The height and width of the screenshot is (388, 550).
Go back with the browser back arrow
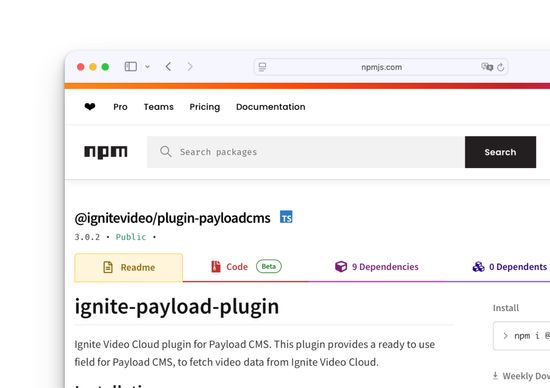[x=168, y=66]
